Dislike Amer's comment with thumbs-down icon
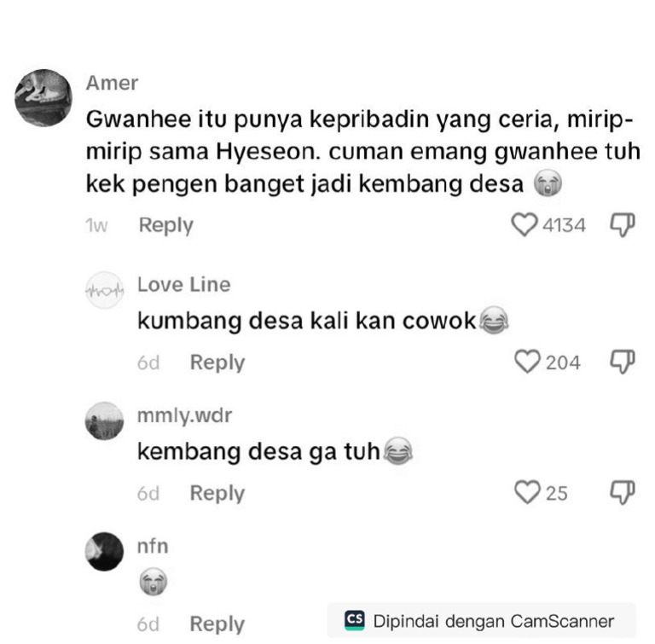 click(623, 225)
